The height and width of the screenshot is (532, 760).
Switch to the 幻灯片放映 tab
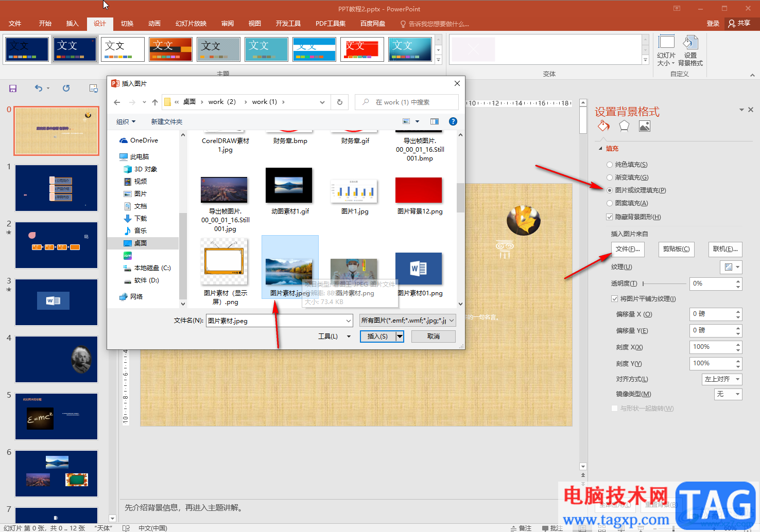191,24
